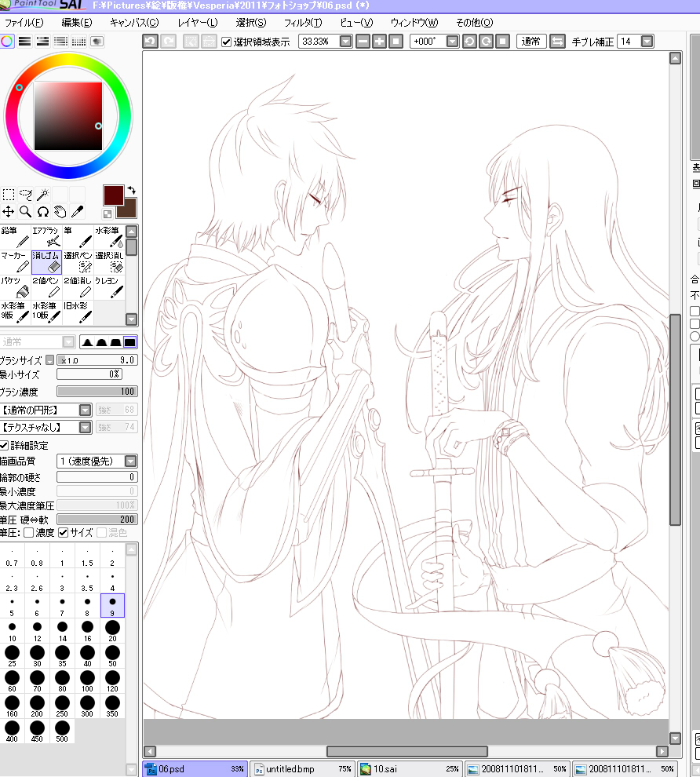Open the レイヤー(L) menu
This screenshot has height=777, width=700.
(x=198, y=23)
